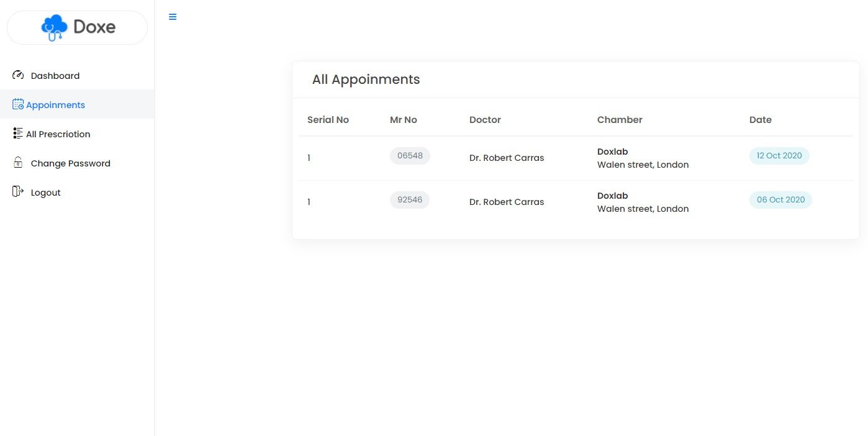Click the Appoinments calendar icon
The image size is (868, 436).
[x=18, y=104]
